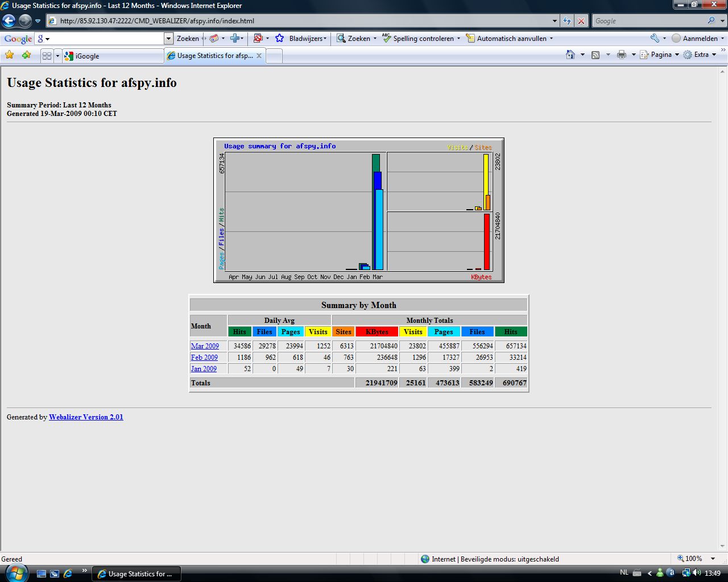Screen dimensions: 728x582
Task: Click Show Desktop quick launch icon
Action: pyautogui.click(x=42, y=573)
